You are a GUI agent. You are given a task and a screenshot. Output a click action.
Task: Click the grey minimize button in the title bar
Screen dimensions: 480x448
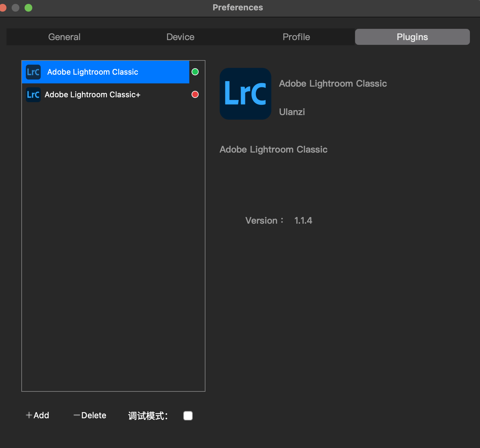tap(16, 7)
